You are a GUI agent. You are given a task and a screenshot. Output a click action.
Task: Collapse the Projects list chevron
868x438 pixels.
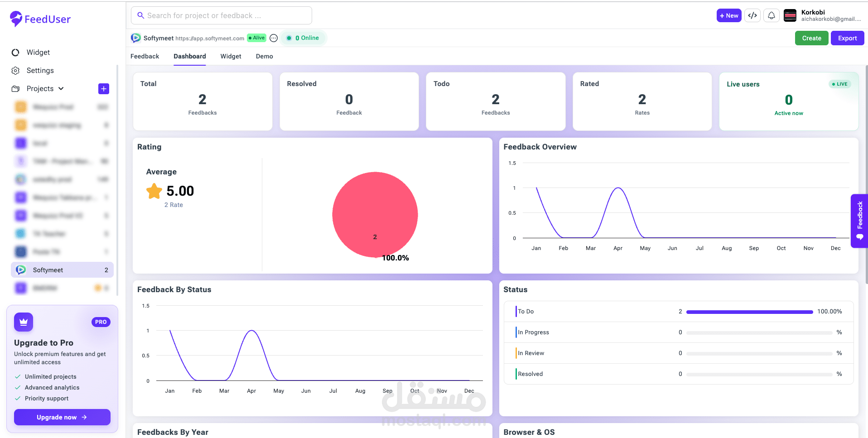61,88
